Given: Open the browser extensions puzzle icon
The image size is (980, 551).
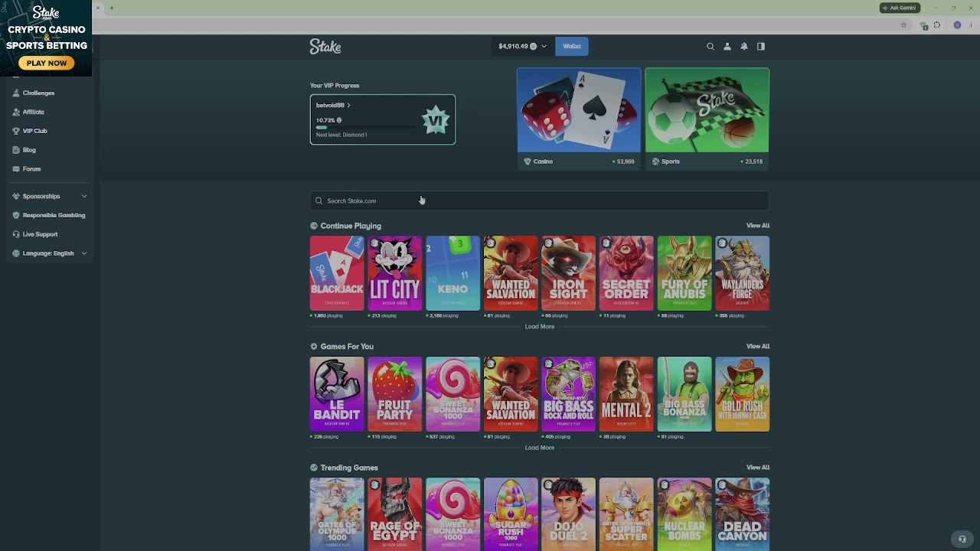Looking at the screenshot, I should click(937, 25).
